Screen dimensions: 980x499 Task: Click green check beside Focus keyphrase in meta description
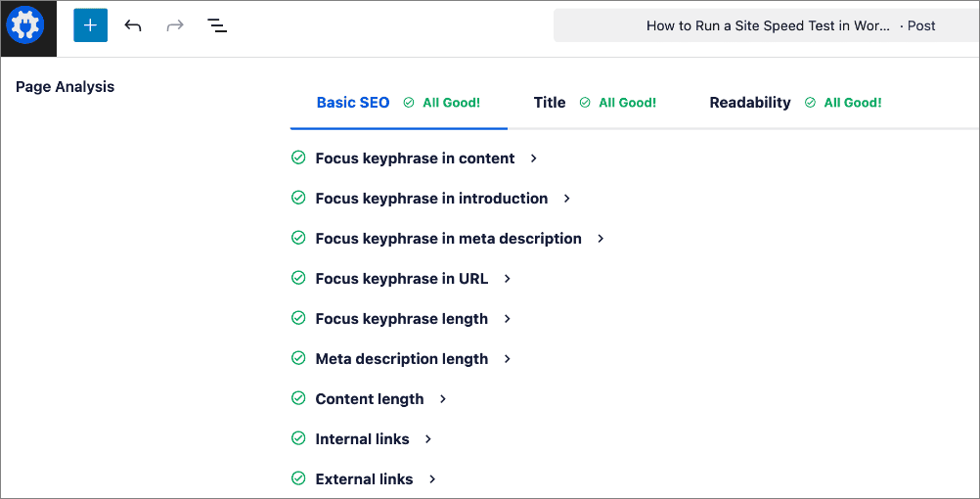click(298, 238)
